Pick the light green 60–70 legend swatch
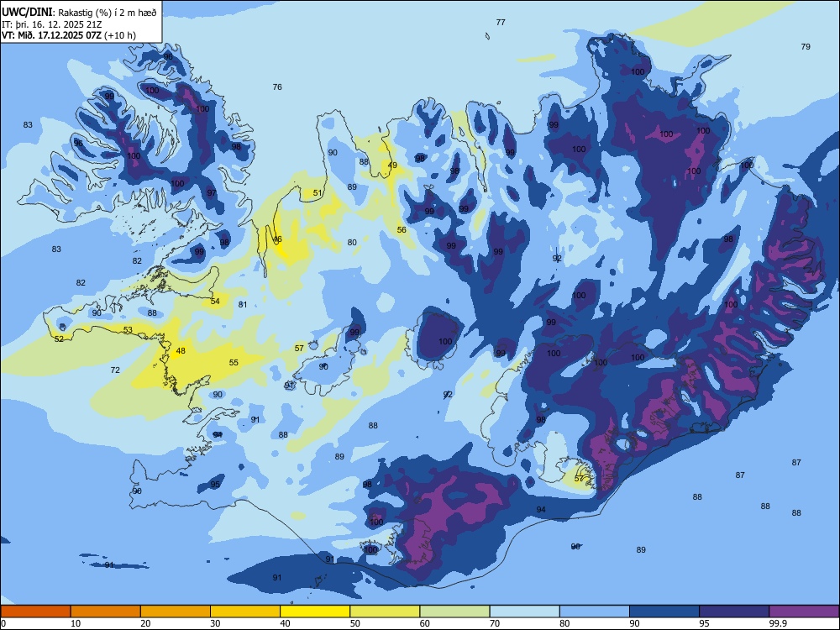Screen dimensions: 840x630 pos(454,612)
